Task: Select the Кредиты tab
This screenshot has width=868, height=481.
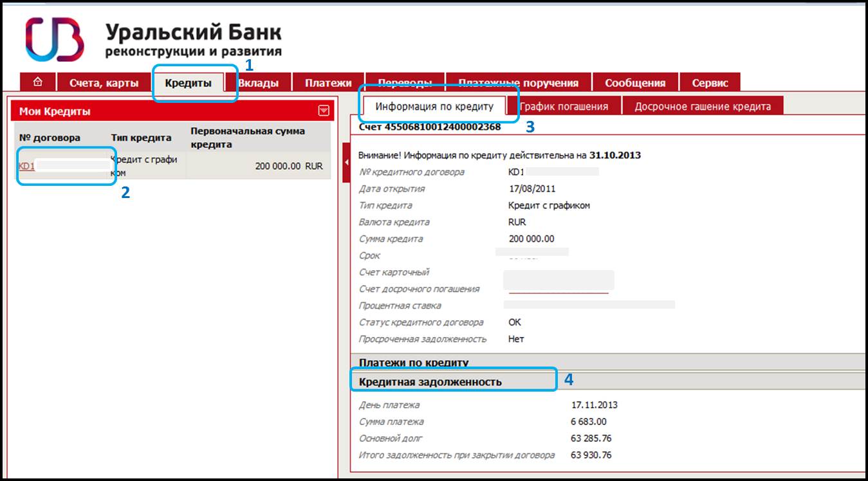Action: (x=188, y=83)
